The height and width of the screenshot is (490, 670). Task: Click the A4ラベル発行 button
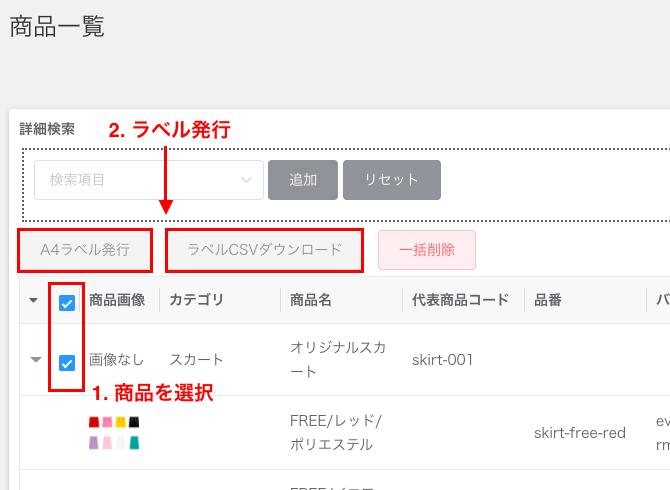(x=85, y=250)
